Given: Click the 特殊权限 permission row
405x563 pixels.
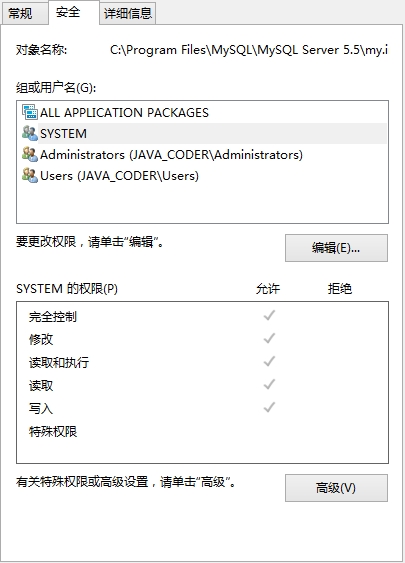Looking at the screenshot, I should tap(202, 431).
